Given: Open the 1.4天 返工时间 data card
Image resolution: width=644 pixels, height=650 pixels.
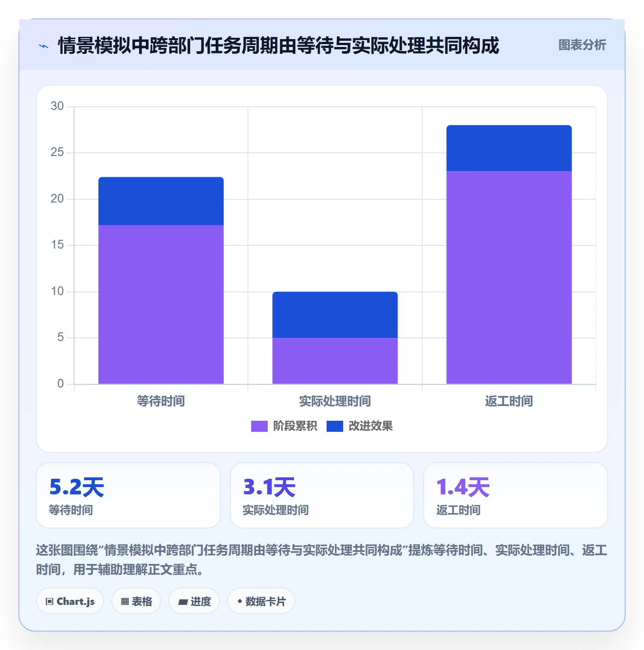Looking at the screenshot, I should tap(516, 495).
